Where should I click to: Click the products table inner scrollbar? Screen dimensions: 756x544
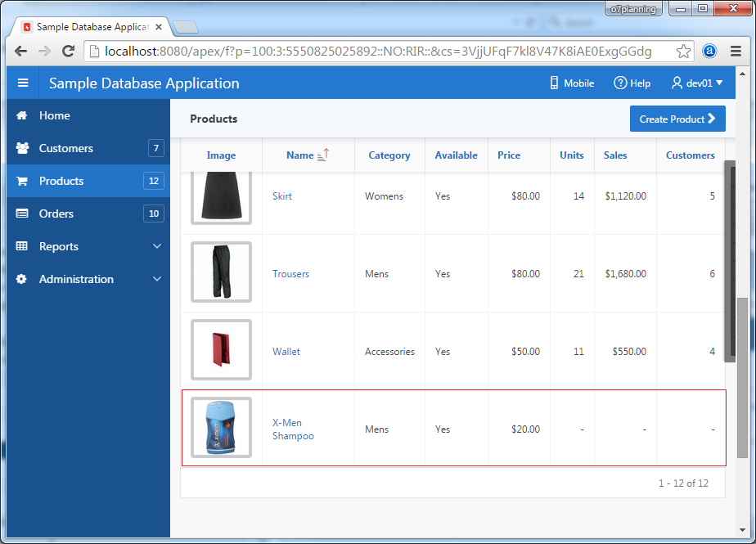[730, 262]
